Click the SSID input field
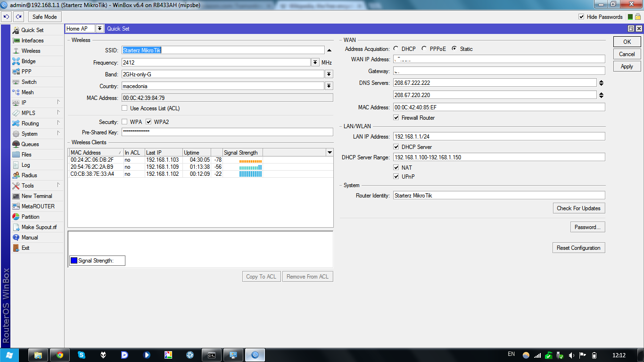Image resolution: width=644 pixels, height=362 pixels. [223, 50]
